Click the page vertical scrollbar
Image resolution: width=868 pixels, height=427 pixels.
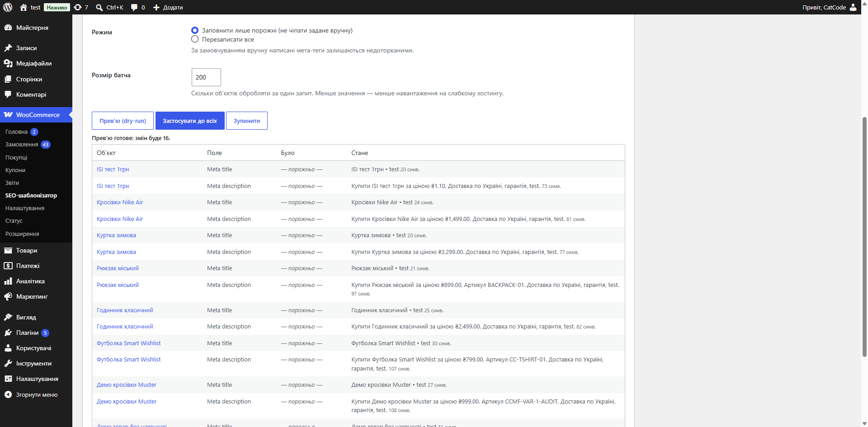[864, 237]
